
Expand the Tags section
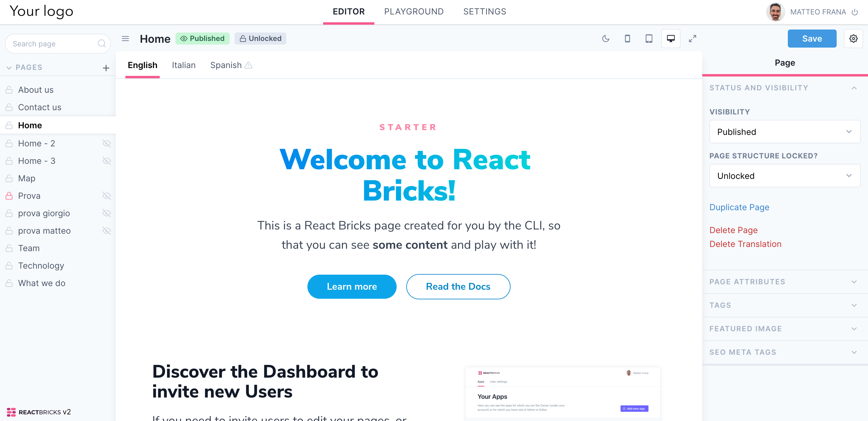point(785,305)
